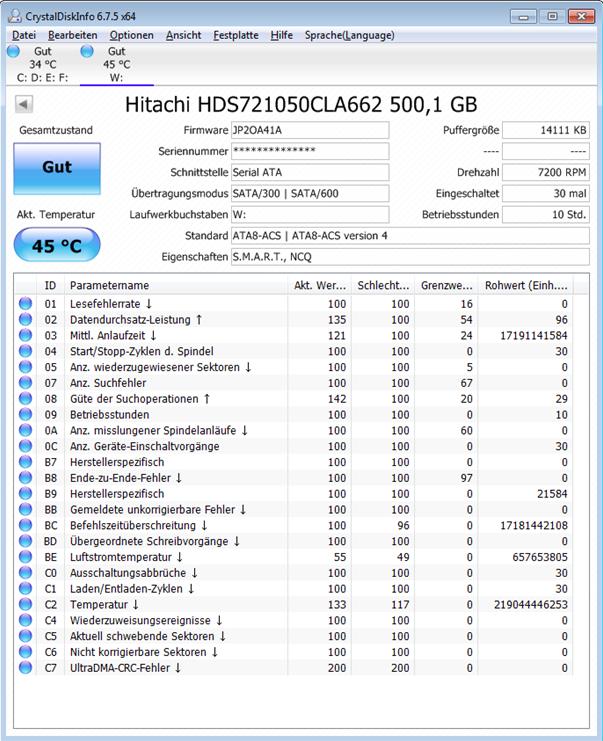Click the Laufwerkbuchstaben field W:
603x741 pixels.
[310, 215]
